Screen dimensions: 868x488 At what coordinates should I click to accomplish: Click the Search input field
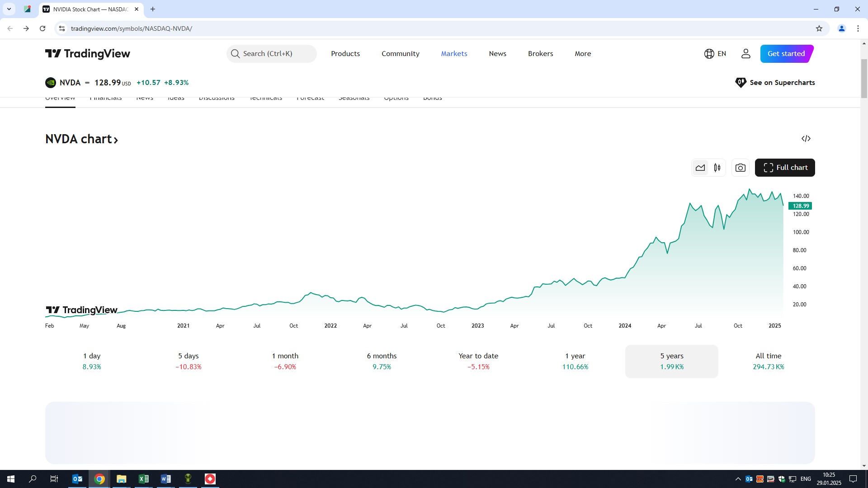click(271, 54)
